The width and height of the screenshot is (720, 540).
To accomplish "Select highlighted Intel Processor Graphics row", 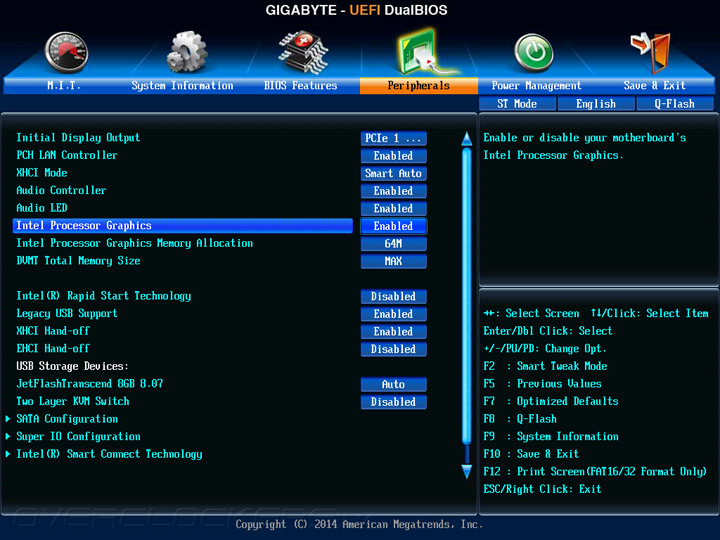I will coord(183,225).
